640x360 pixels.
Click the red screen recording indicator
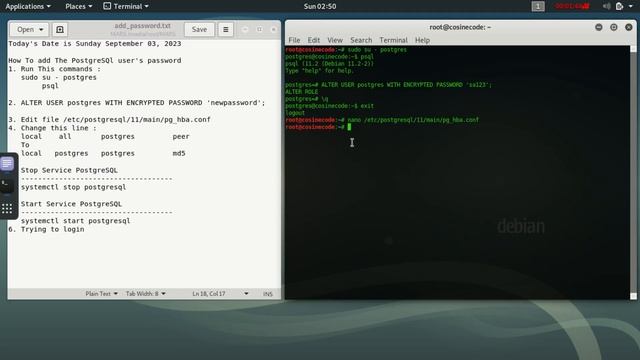tap(571, 6)
